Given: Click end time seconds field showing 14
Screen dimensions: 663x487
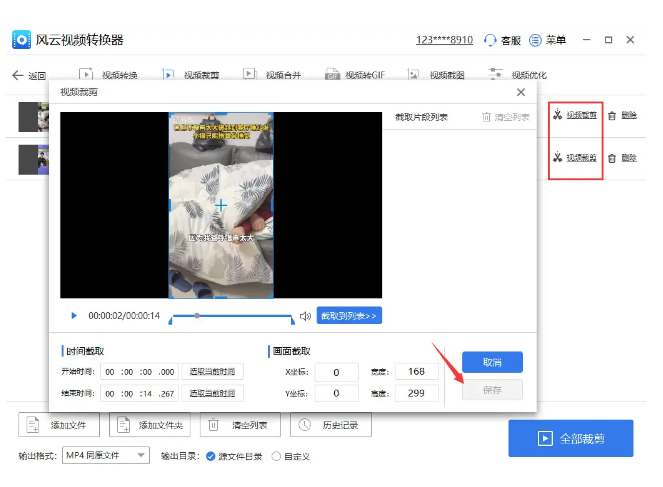Looking at the screenshot, I should pos(146,394).
